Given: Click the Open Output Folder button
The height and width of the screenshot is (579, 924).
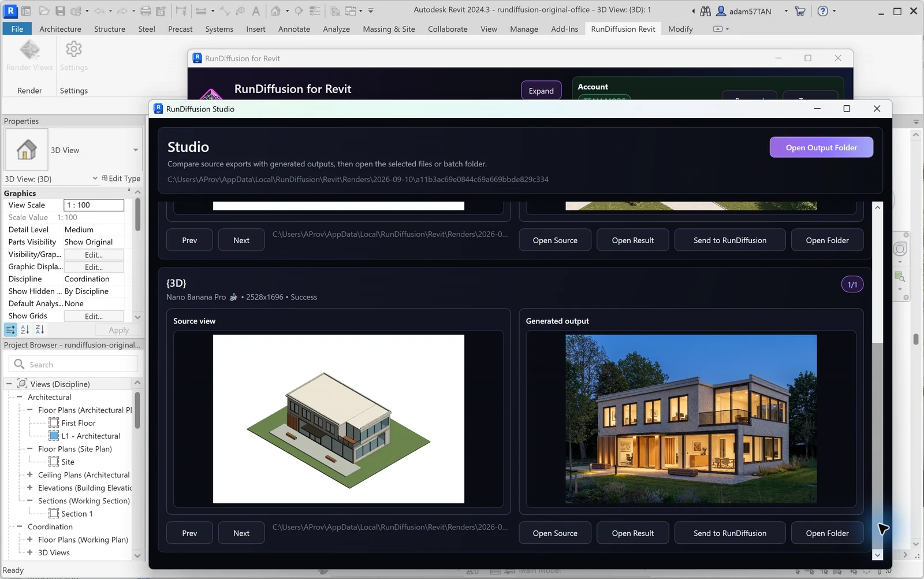Looking at the screenshot, I should [x=821, y=147].
